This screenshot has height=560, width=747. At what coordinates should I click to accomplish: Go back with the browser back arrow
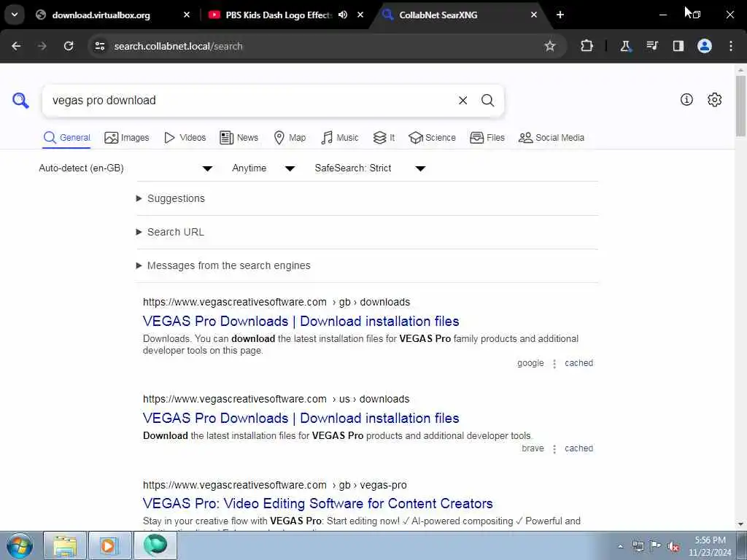pos(16,46)
